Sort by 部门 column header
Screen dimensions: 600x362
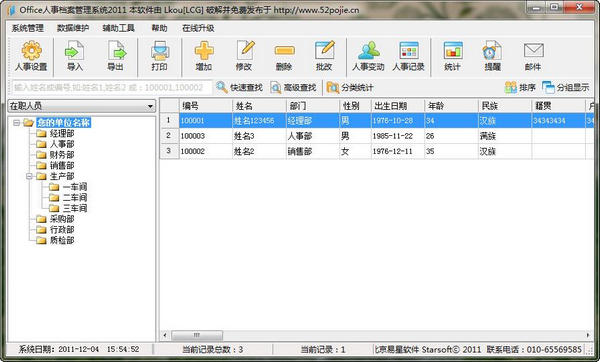pos(313,106)
